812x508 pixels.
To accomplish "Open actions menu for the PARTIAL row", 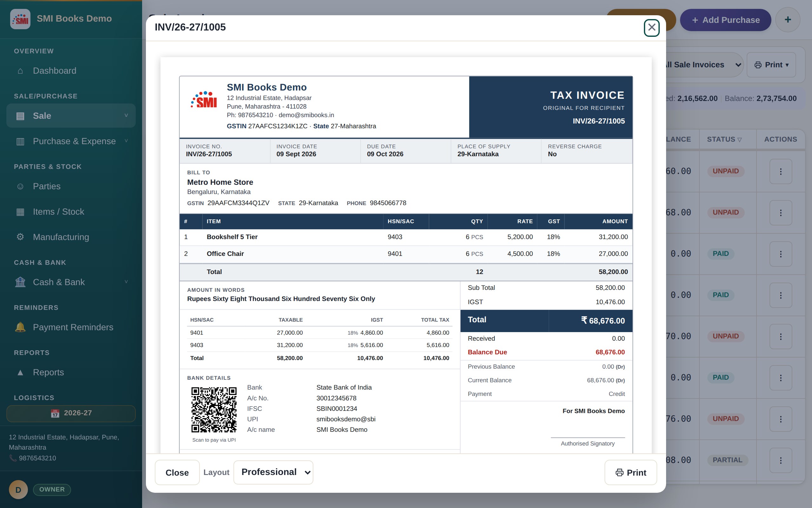I will tap(781, 460).
